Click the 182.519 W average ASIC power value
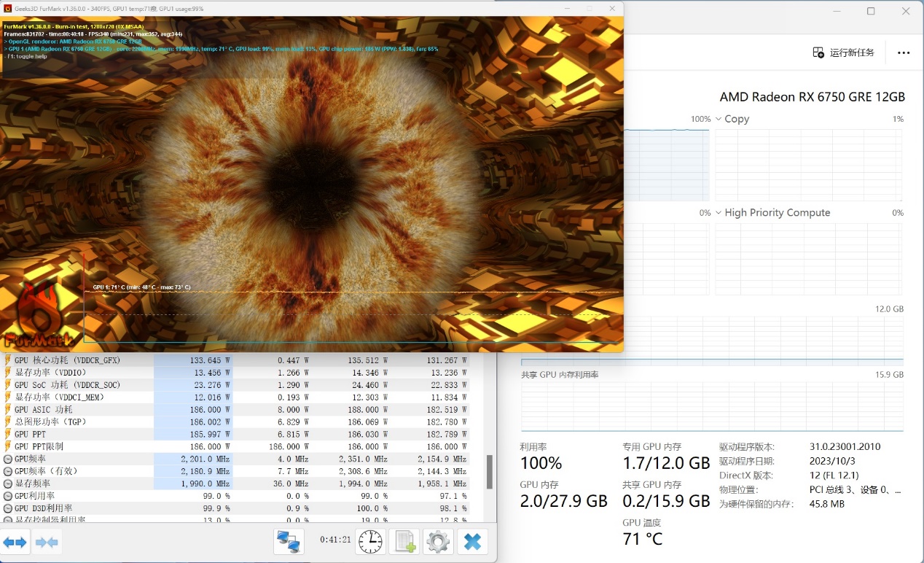This screenshot has width=924, height=563. [x=446, y=410]
